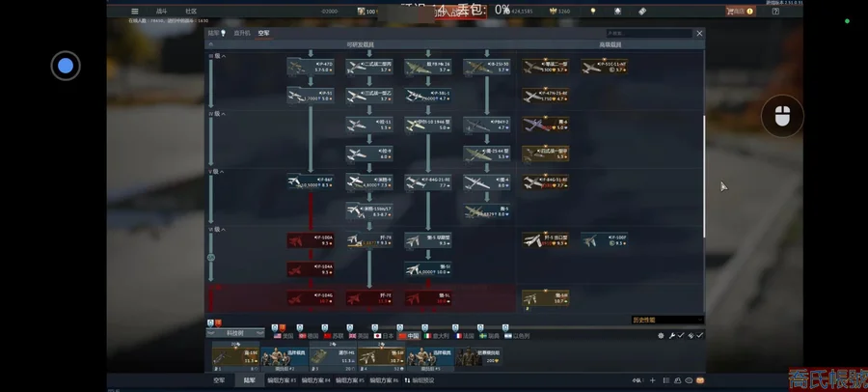
Task: Toggle the last checkmark option near wrench
Action: (x=700, y=335)
